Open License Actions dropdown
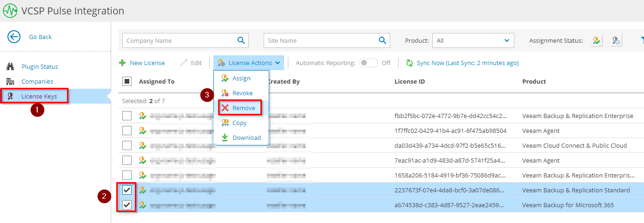 point(249,63)
